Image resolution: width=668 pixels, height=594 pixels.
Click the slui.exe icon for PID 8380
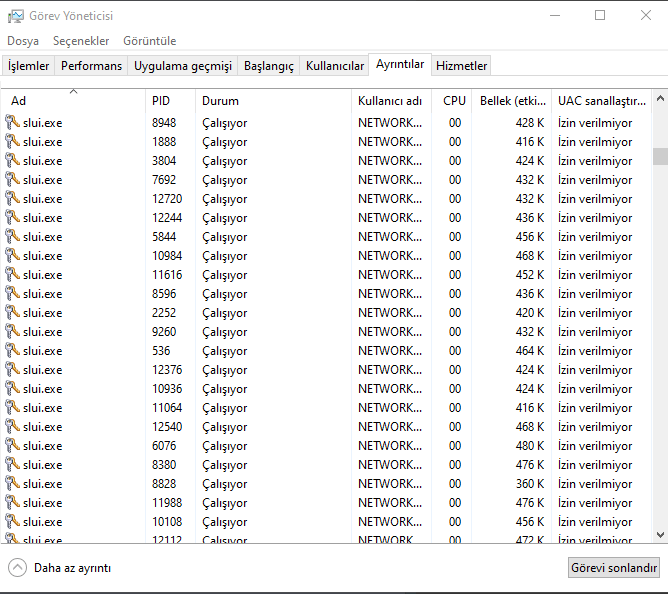[12, 465]
